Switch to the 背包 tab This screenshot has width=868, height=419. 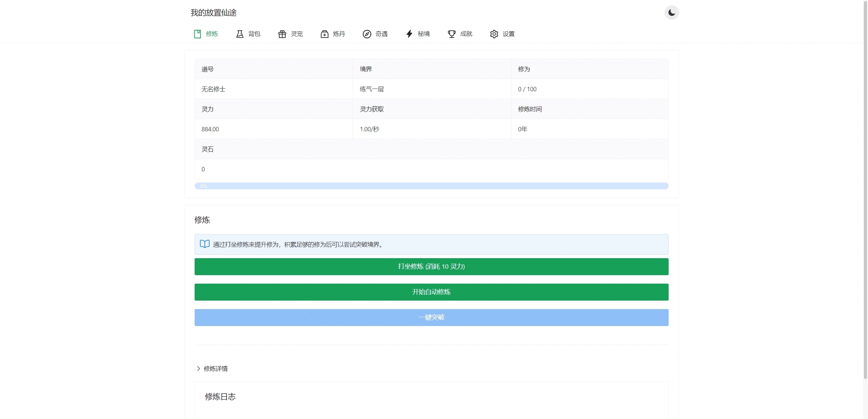pyautogui.click(x=254, y=34)
